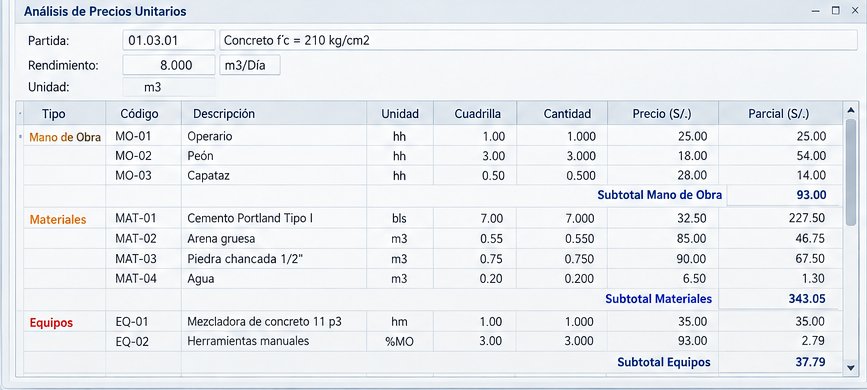Click the %MO unit cell
Viewport: 867px width, 390px height.
tap(400, 342)
